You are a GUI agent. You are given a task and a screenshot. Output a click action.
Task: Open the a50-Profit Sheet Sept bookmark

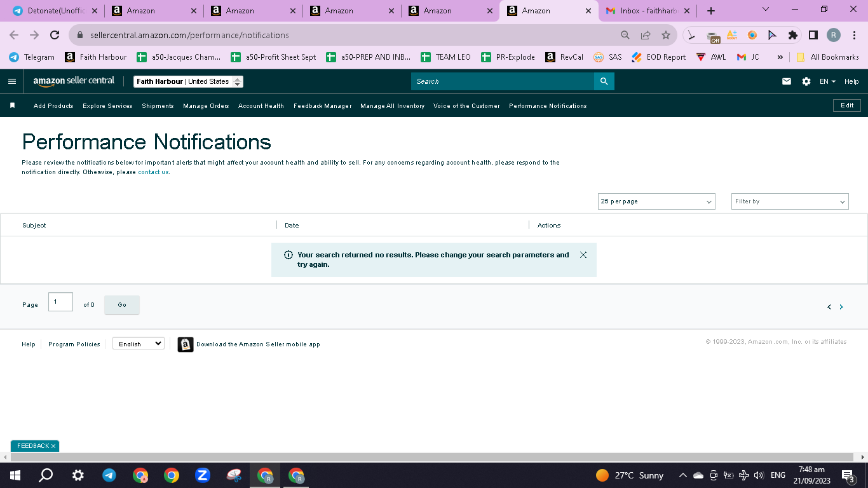[273, 57]
